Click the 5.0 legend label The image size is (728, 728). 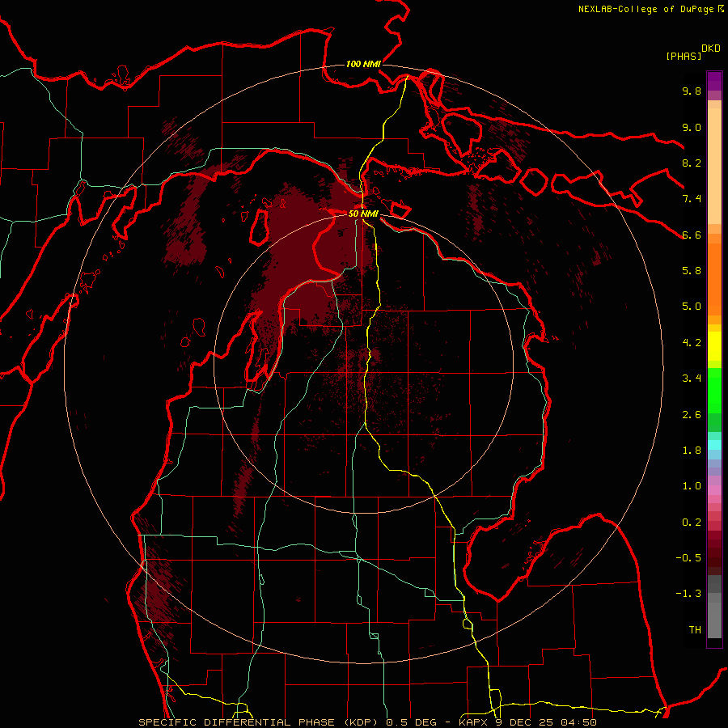pos(692,307)
